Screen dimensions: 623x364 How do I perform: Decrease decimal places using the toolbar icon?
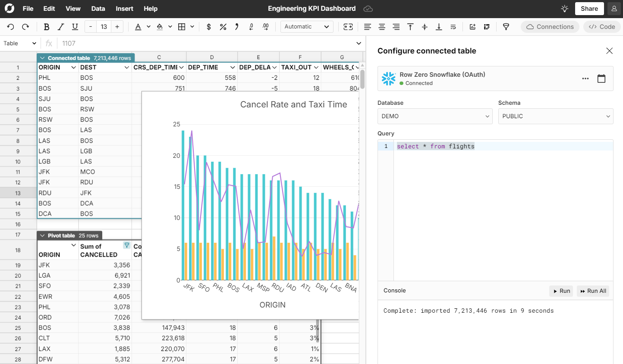click(x=251, y=27)
